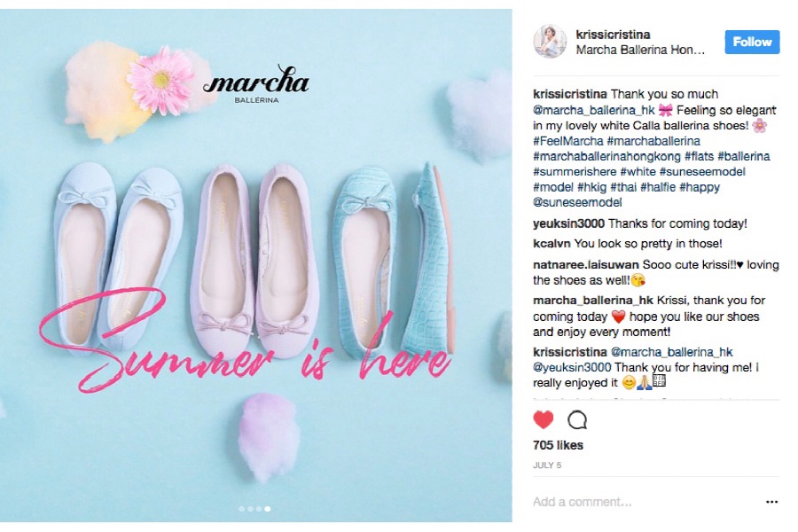Click the speech bubble comment icon

577,420
